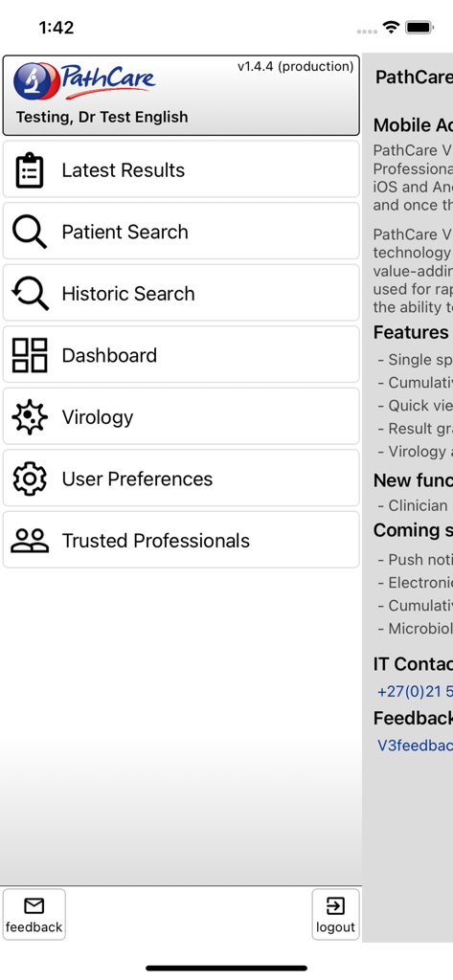Open Latest Results clipboard icon

point(30,170)
